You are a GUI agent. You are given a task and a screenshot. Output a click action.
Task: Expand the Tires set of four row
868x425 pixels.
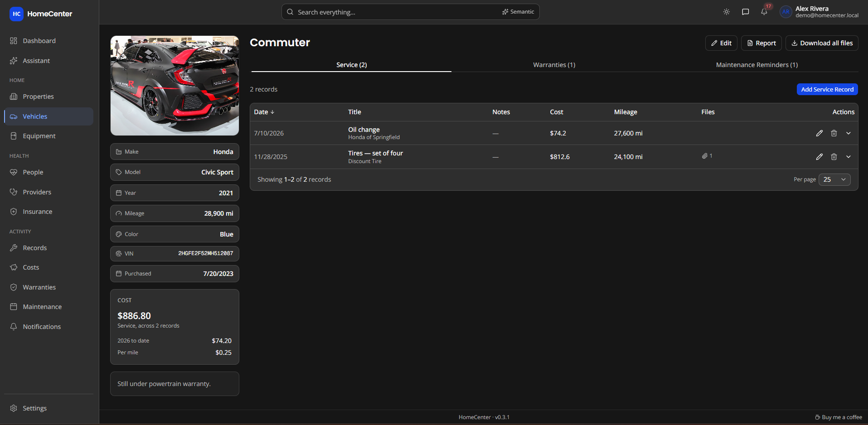pyautogui.click(x=849, y=157)
